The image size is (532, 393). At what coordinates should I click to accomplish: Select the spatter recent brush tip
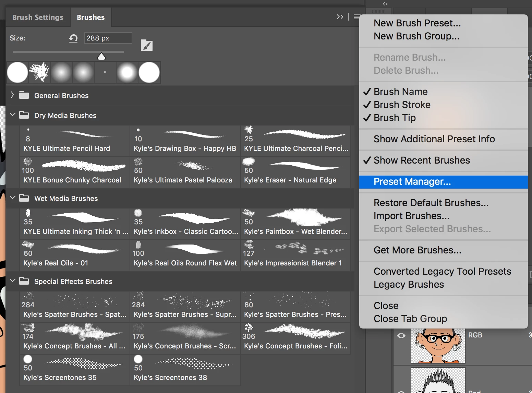[x=39, y=72]
